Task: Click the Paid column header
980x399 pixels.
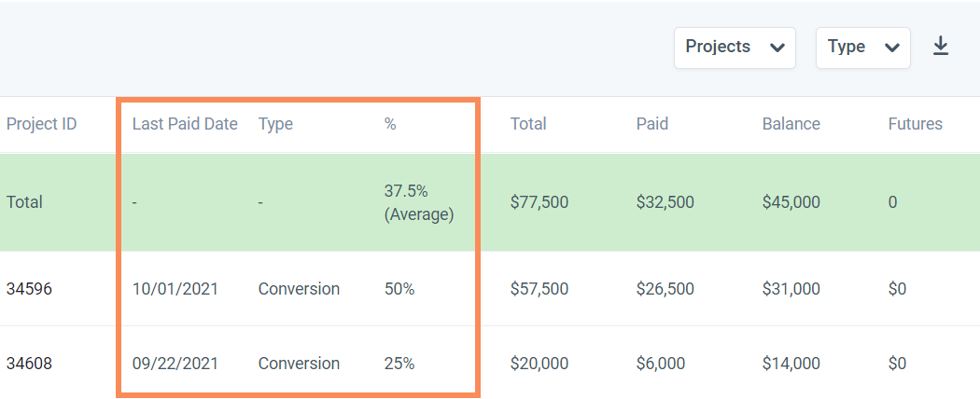Action: (x=652, y=124)
